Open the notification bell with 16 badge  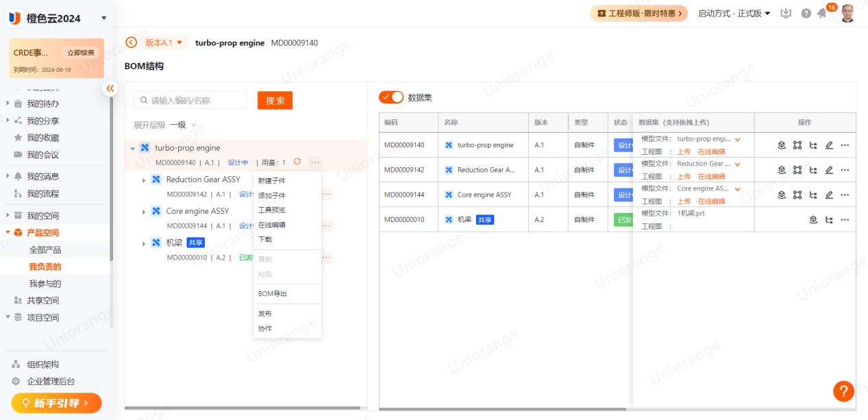click(x=822, y=14)
